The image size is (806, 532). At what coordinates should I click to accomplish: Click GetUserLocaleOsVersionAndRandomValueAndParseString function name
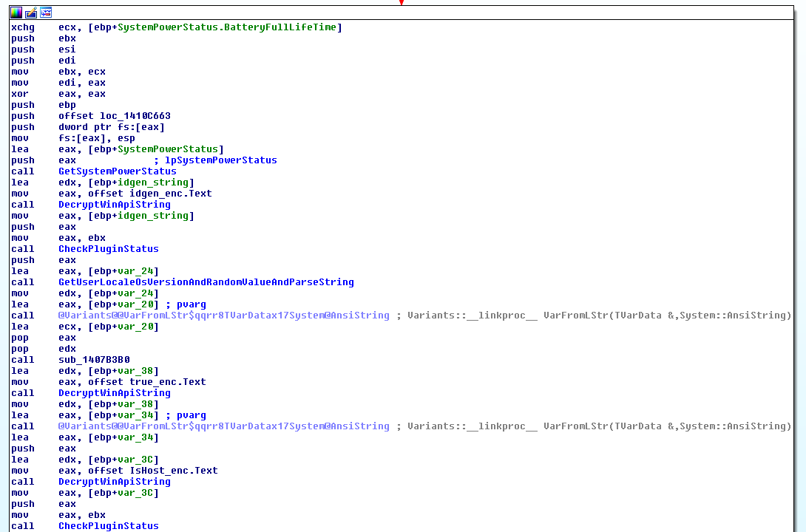point(206,282)
